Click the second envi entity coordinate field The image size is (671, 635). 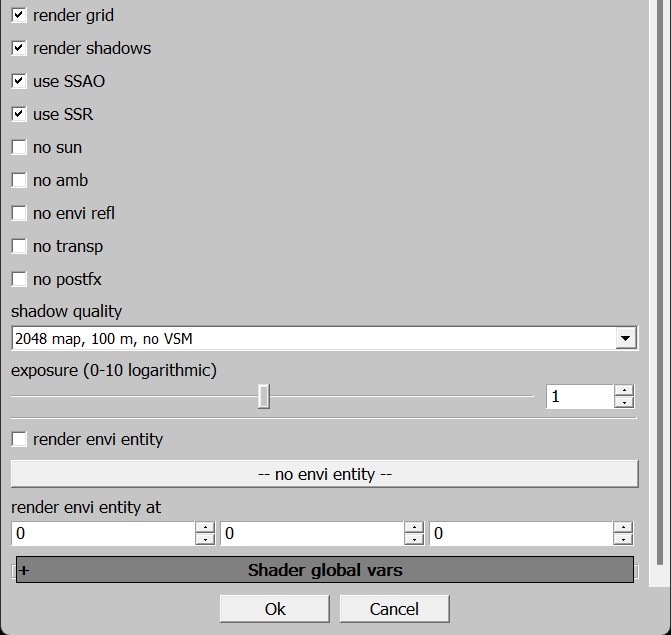pyautogui.click(x=312, y=533)
